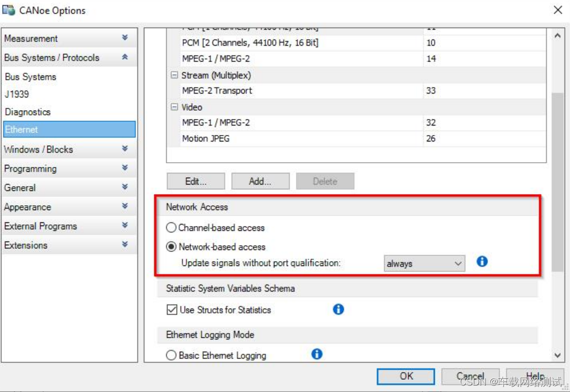Screen dimensions: 570x392
Task: Click the info icon beside the always dropdown
Action: (x=482, y=261)
